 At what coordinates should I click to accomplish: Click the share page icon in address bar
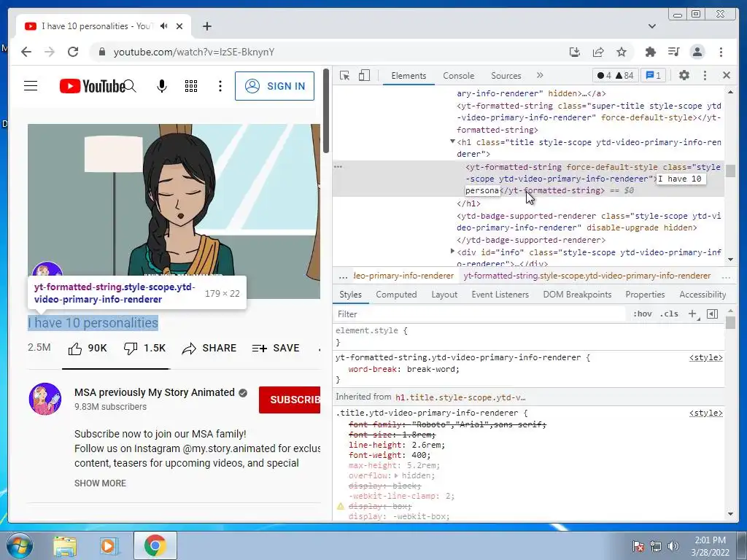(x=598, y=52)
